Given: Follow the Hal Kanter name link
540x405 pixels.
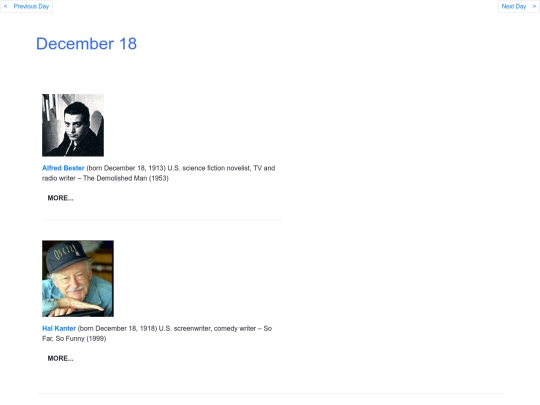Looking at the screenshot, I should pyautogui.click(x=59, y=329).
